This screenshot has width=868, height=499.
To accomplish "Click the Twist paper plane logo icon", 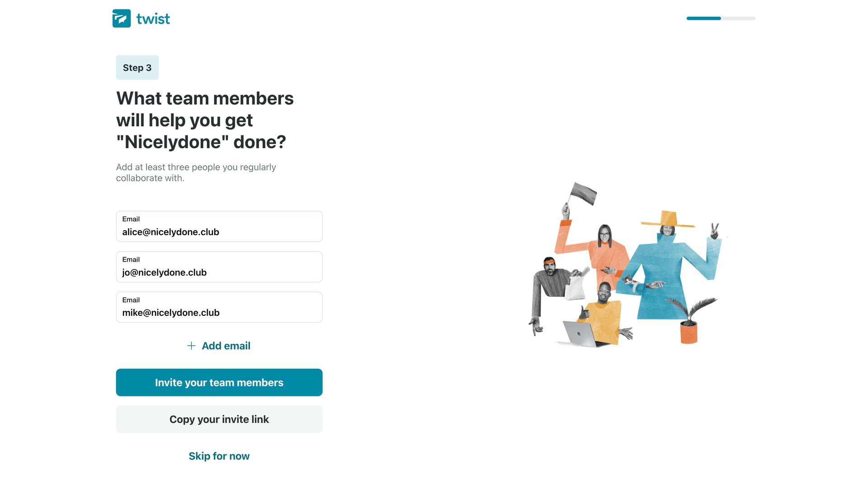I will coord(121,18).
